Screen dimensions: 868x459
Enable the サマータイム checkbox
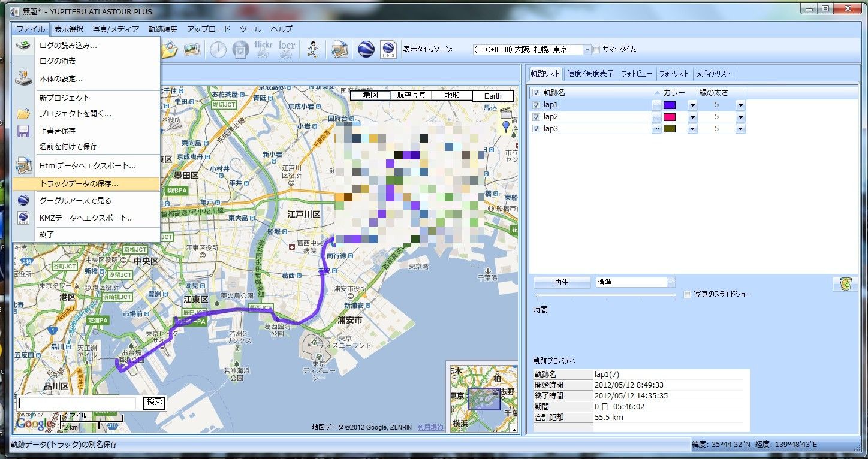pos(596,50)
